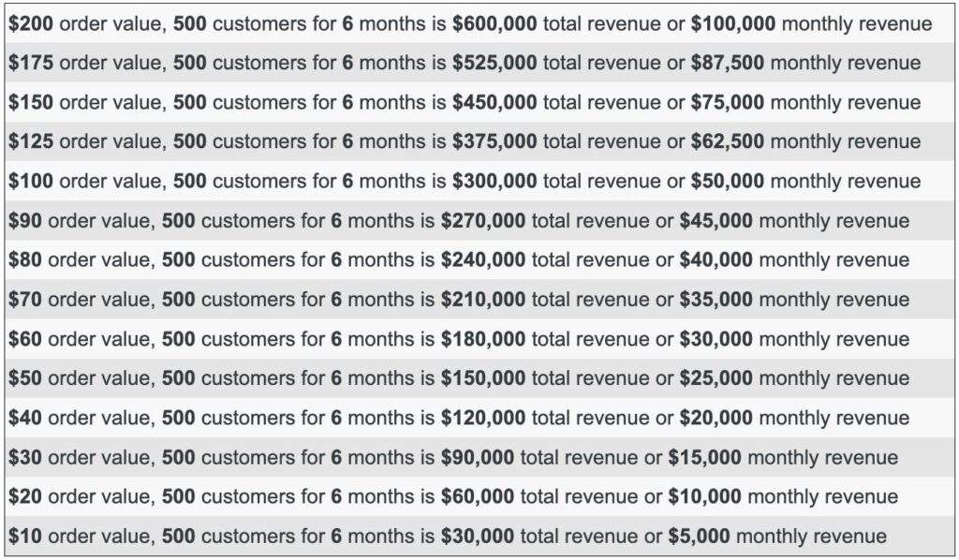959x560 pixels.
Task: Click the $200 order value text
Action: coord(31,24)
